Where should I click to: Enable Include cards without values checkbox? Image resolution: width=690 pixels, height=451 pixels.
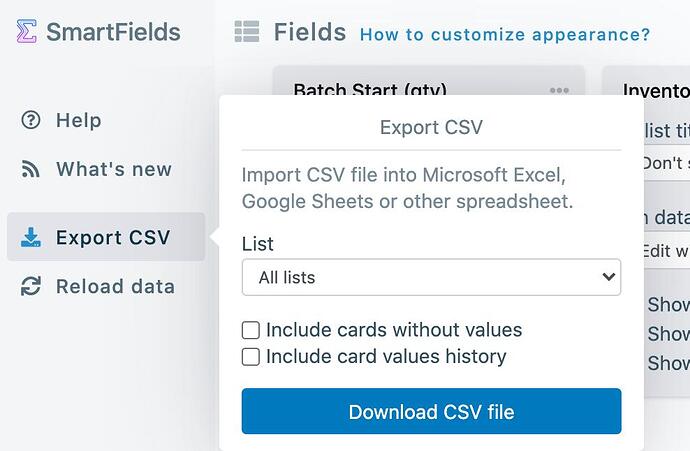(x=251, y=330)
